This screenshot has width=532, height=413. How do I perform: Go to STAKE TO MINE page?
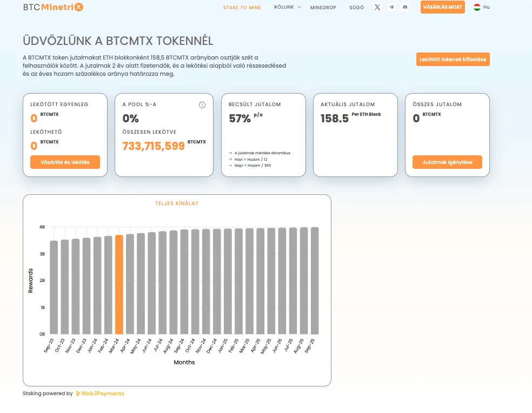242,8
